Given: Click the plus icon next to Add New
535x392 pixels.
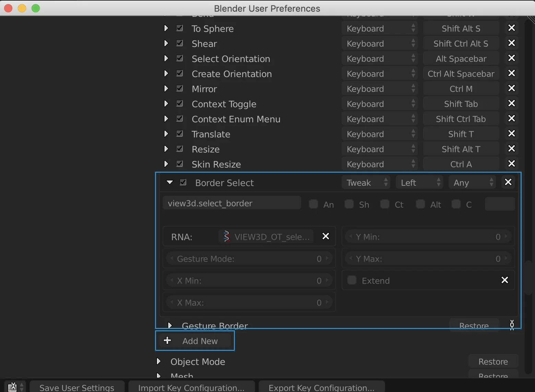Looking at the screenshot, I should 167,340.
